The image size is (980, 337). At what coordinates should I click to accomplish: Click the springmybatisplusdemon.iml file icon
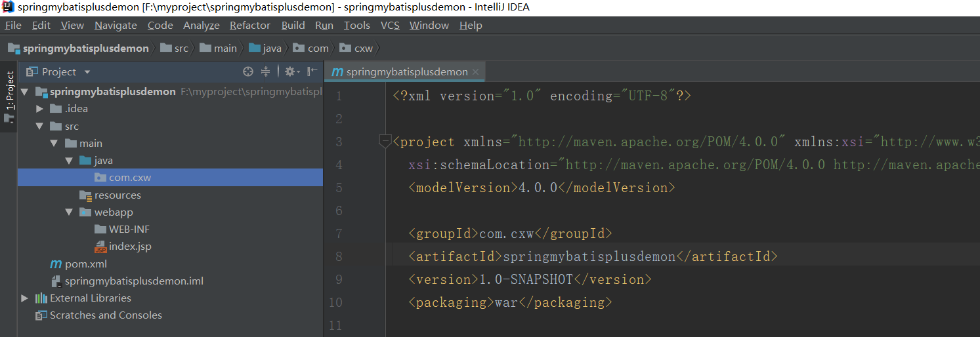click(x=56, y=281)
